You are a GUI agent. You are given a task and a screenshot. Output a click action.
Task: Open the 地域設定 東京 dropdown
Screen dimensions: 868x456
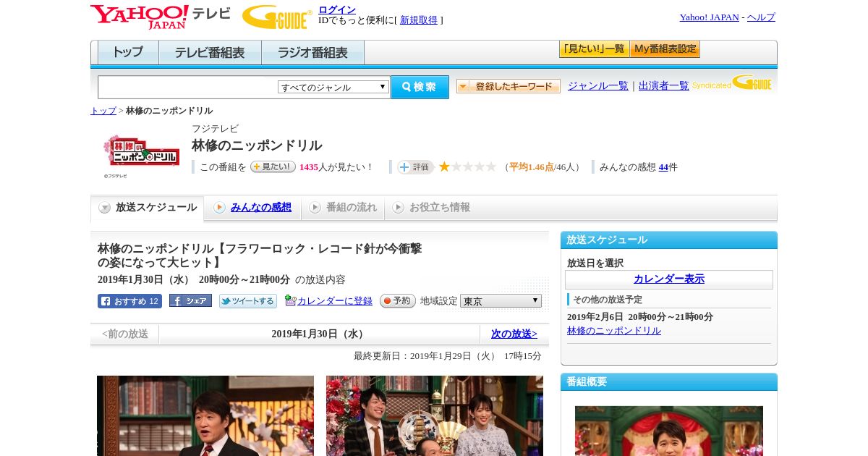pos(501,300)
